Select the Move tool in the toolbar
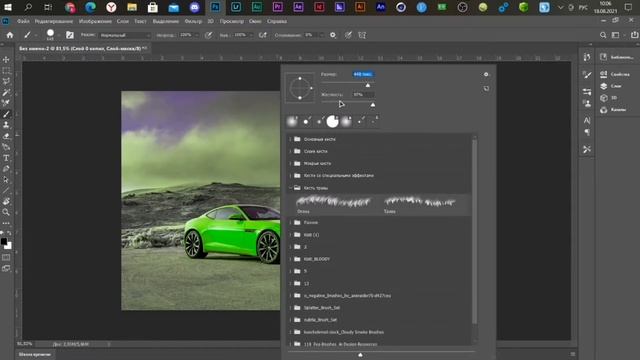The image size is (640, 360). coord(6,60)
